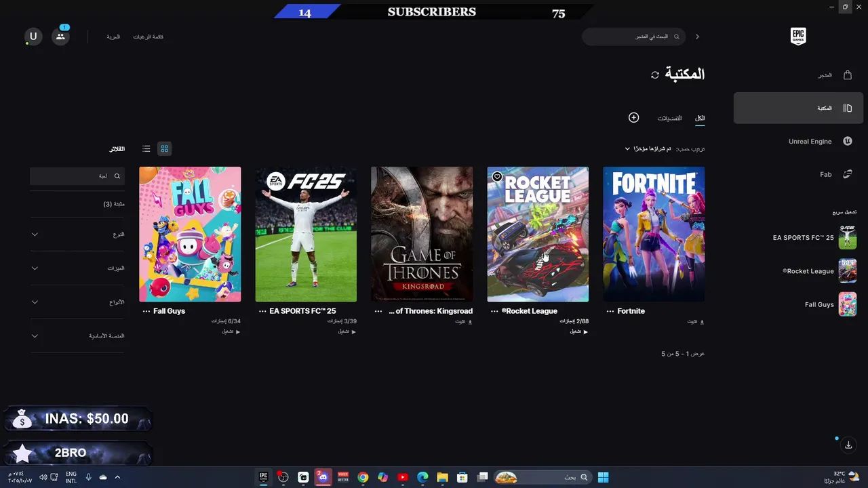Viewport: 868px width, 488px height.
Task: Click the Epic Games logo in the sidebar
Action: coord(798,37)
